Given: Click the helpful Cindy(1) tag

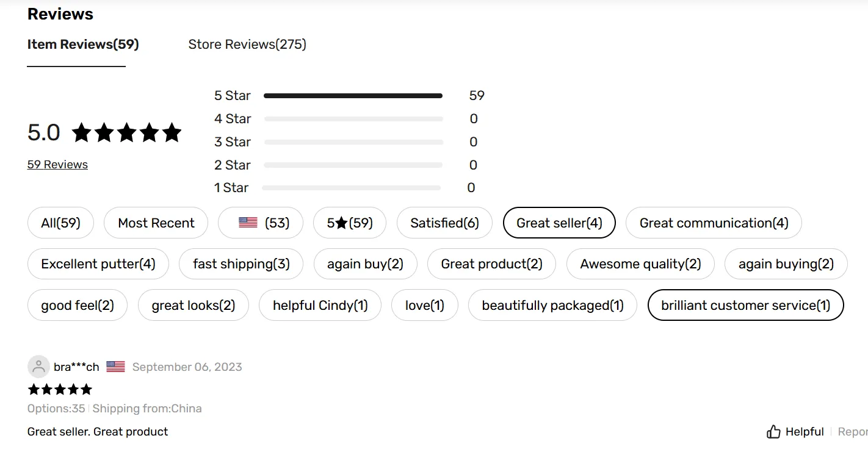Looking at the screenshot, I should 320,305.
